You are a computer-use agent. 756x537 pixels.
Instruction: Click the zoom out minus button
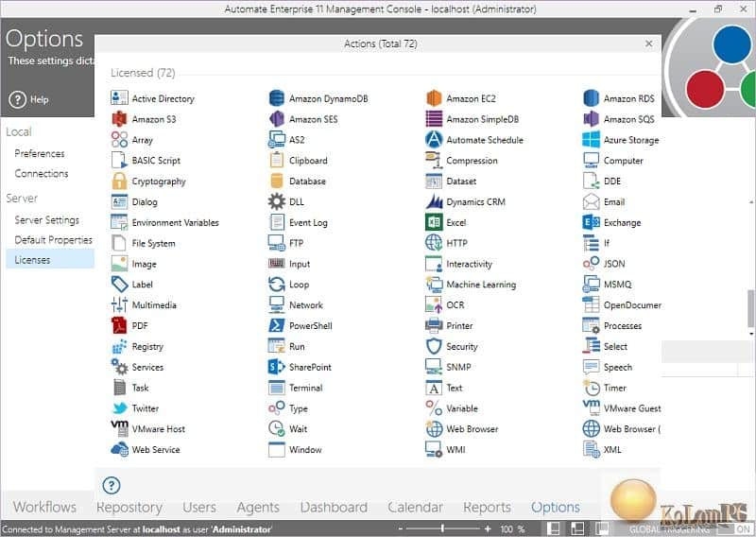click(400, 528)
